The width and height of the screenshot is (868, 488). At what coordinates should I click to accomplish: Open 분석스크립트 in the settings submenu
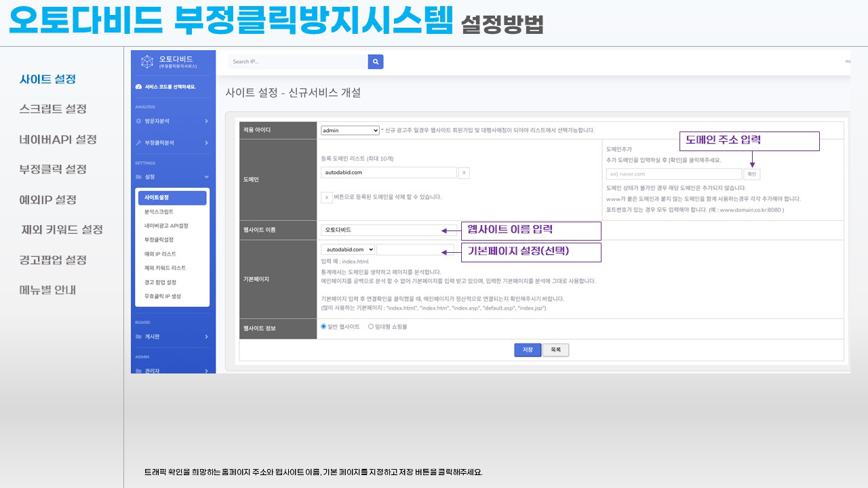point(160,212)
